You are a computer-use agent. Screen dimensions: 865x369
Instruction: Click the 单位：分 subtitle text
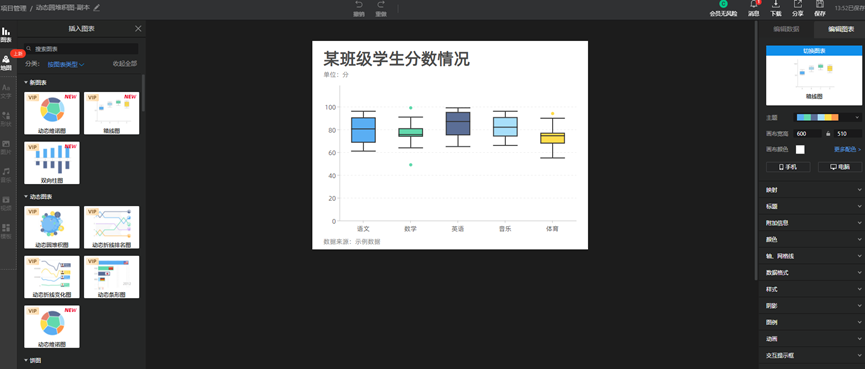pyautogui.click(x=336, y=74)
